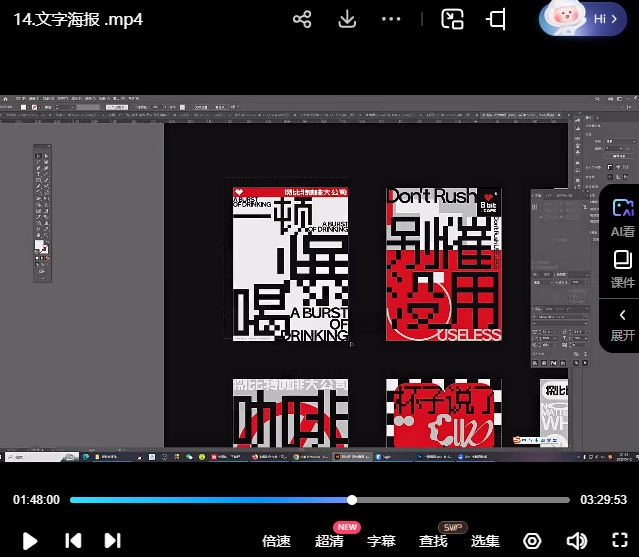Go back to the previous video
This screenshot has width=639, height=557.
pyautogui.click(x=73, y=541)
